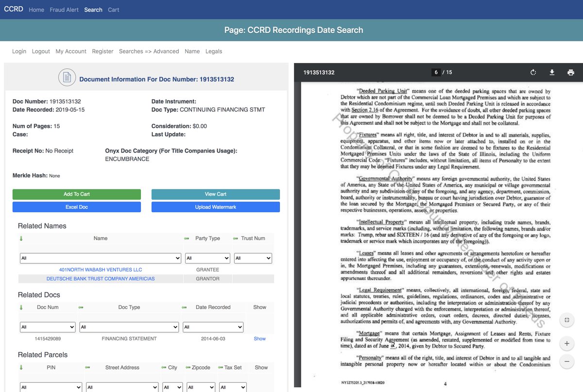The height and width of the screenshot is (392, 583).
Task: Click the Upload Watermark button
Action: (x=216, y=207)
